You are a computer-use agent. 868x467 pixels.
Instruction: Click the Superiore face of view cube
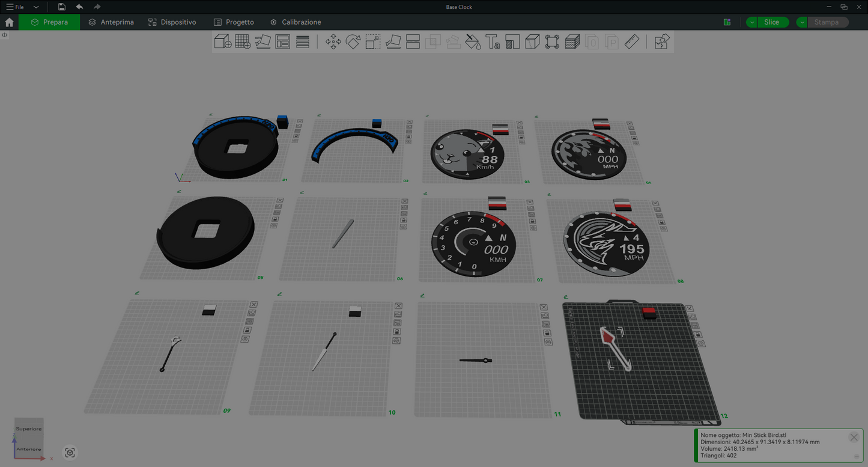click(29, 429)
